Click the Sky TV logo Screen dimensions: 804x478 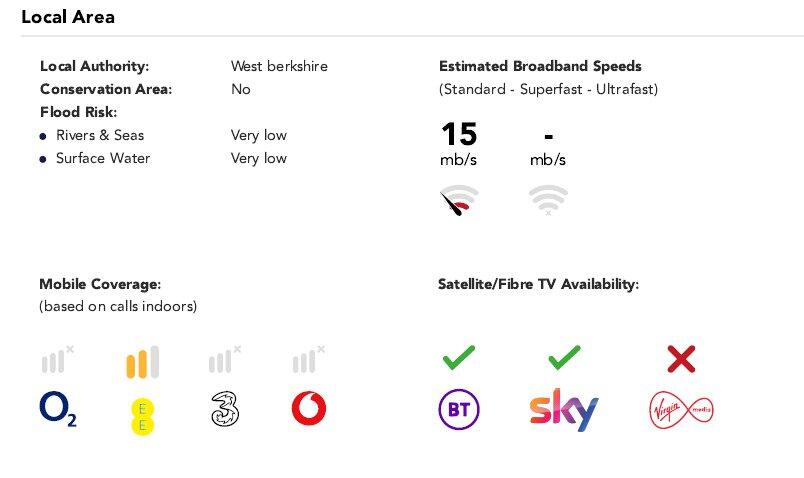(563, 409)
